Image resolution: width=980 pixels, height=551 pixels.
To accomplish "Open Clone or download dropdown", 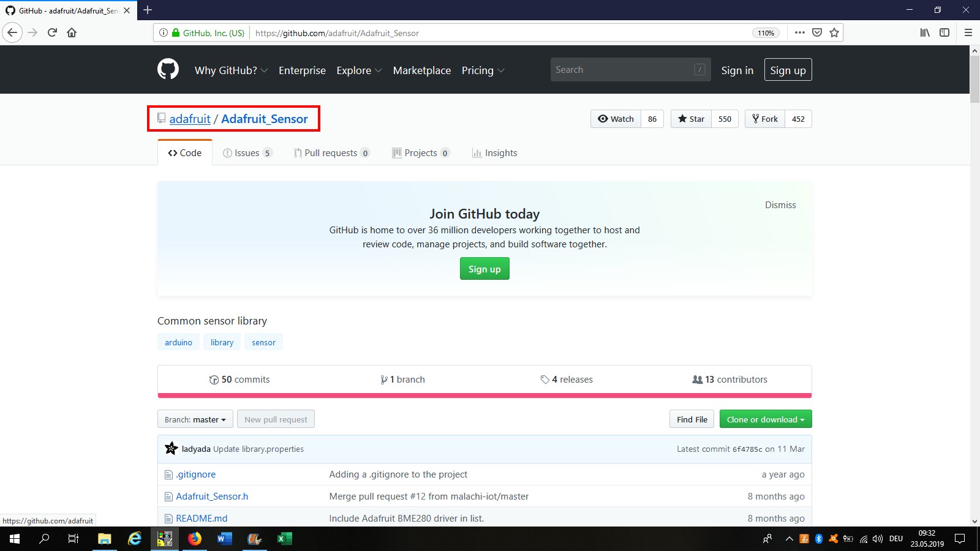I will click(x=766, y=419).
